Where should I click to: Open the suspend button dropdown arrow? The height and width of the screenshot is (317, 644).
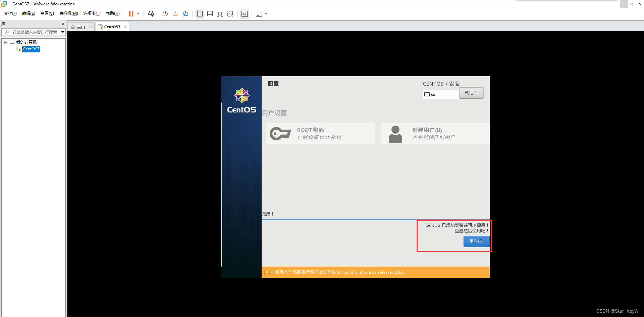(x=138, y=14)
